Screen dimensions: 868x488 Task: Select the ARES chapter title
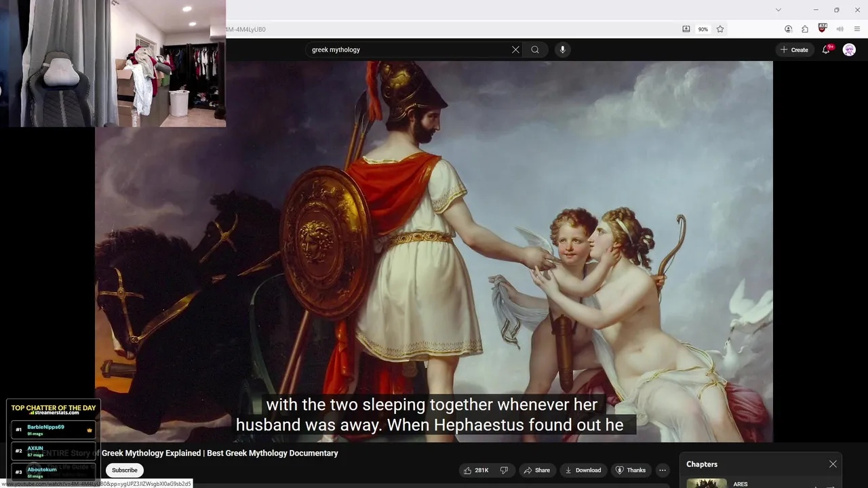pyautogui.click(x=741, y=484)
